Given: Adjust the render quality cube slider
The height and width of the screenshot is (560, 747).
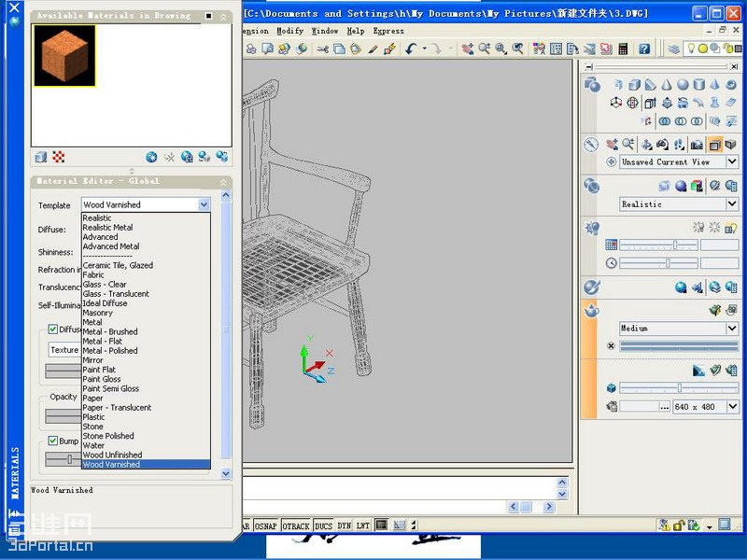Looking at the screenshot, I should point(679,388).
